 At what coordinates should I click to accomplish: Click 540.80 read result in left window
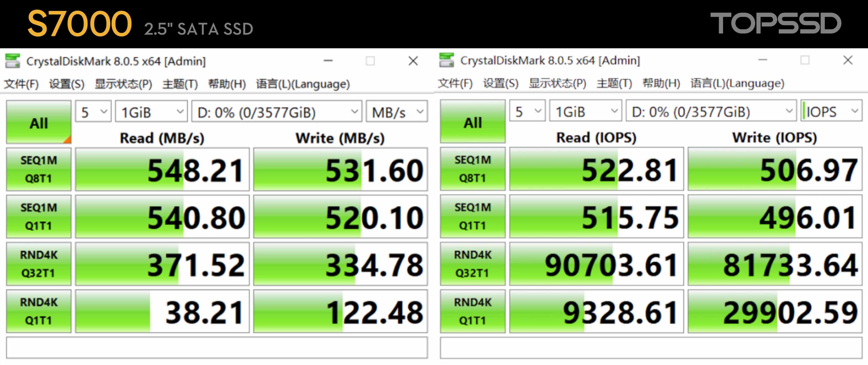click(162, 217)
